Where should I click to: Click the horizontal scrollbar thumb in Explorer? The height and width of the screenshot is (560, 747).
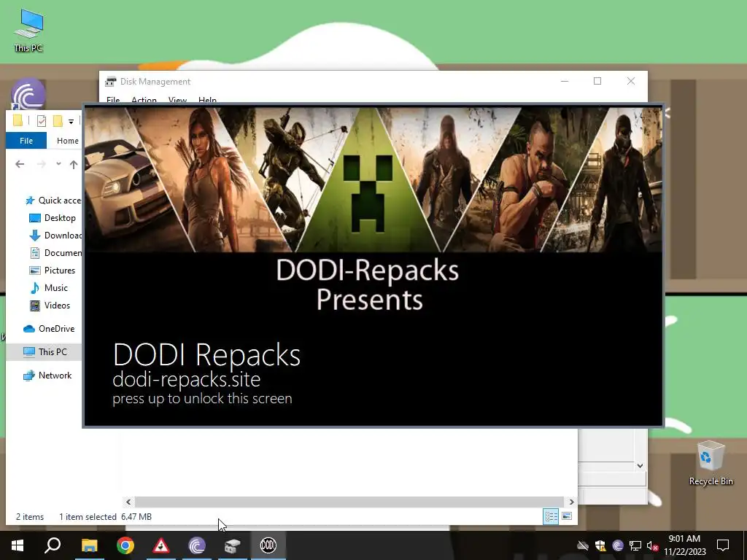coord(349,502)
